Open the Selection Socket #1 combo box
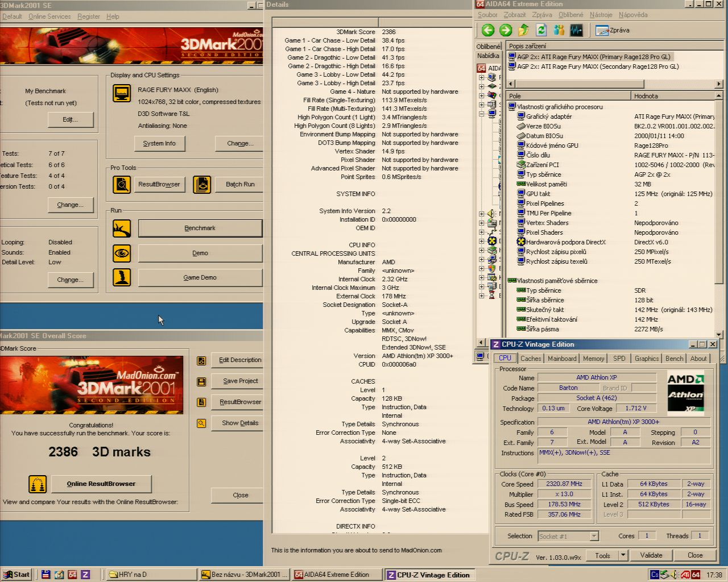This screenshot has height=582, width=728. tap(568, 536)
